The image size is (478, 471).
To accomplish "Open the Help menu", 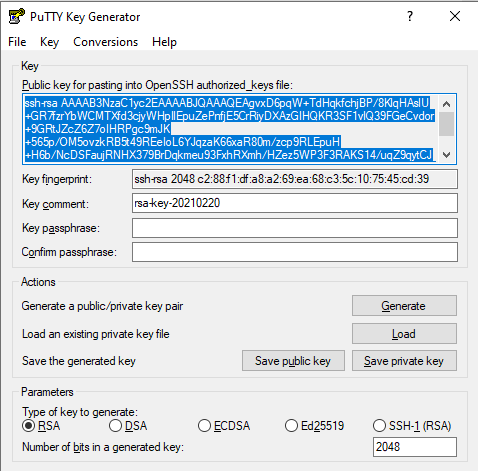I will (x=164, y=42).
